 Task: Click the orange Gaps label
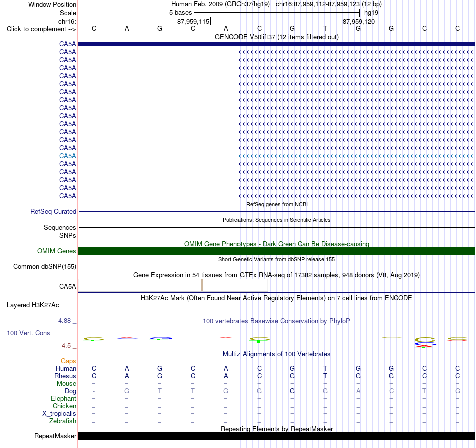(68, 361)
